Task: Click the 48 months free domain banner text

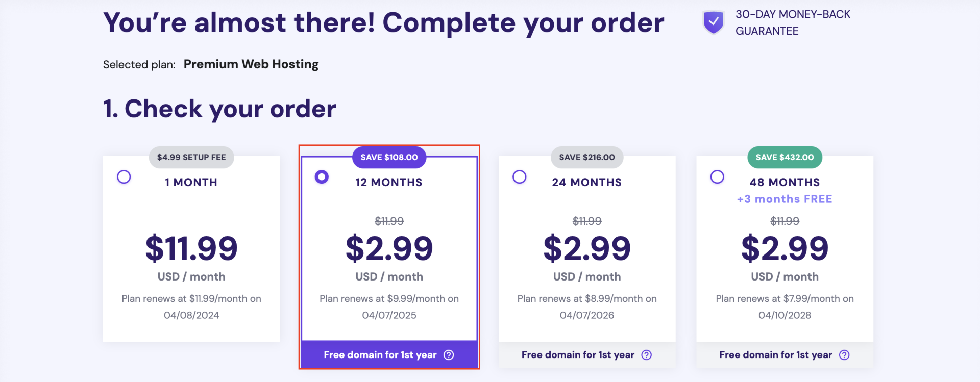Action: point(775,355)
